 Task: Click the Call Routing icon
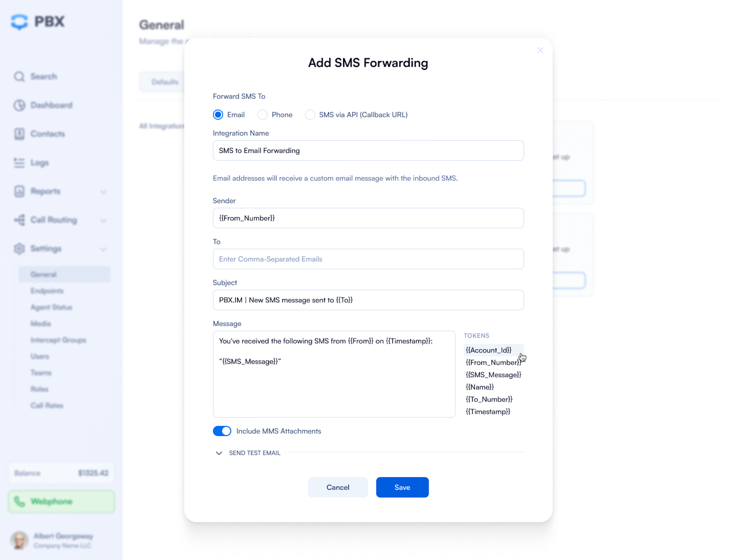coord(19,220)
